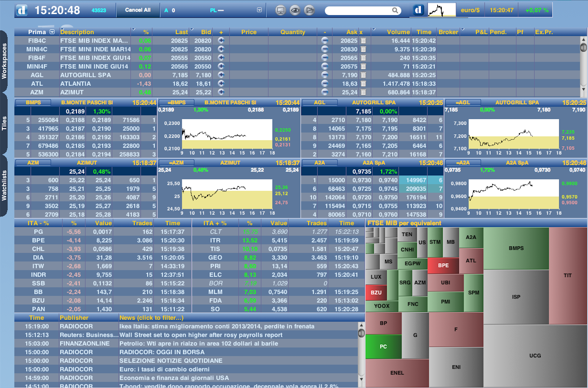Open the small arrow above the P&L column

(x=463, y=29)
